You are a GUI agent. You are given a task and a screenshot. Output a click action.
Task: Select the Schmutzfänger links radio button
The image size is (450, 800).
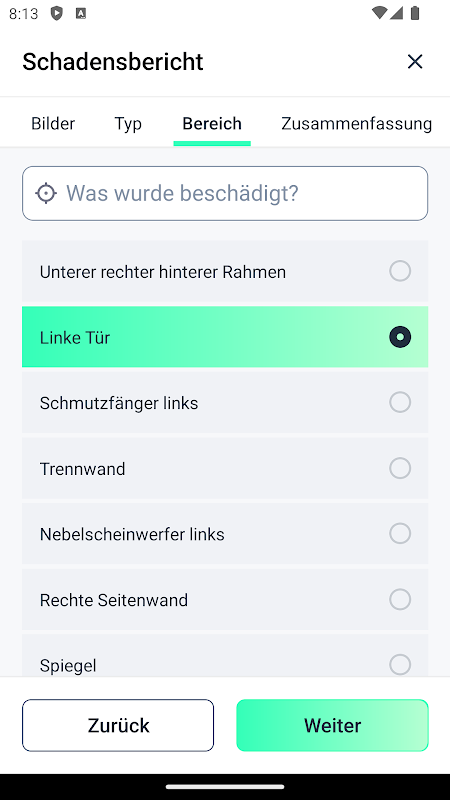(x=400, y=402)
